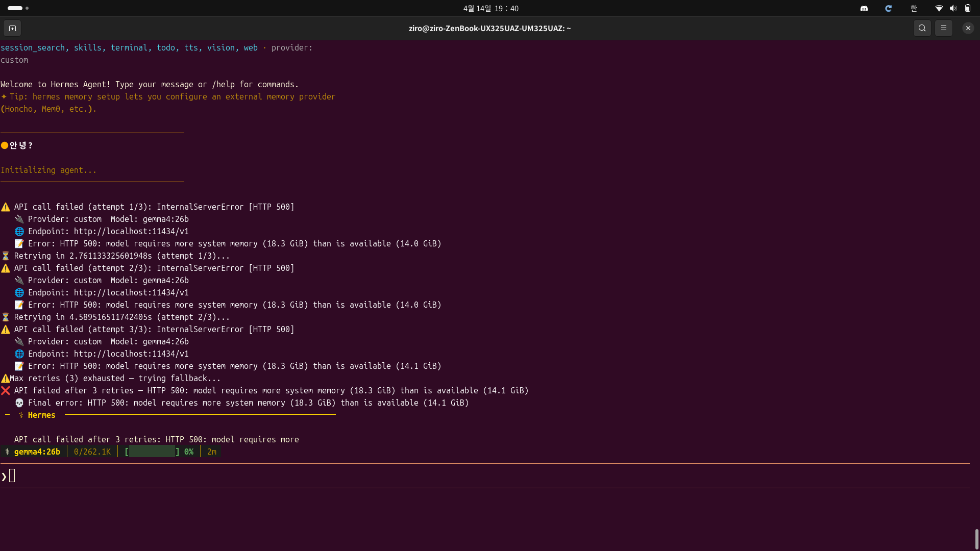Screen dimensions: 980x551
Task: Click 'Max retries (3) exhausted' line
Action: click(110, 378)
